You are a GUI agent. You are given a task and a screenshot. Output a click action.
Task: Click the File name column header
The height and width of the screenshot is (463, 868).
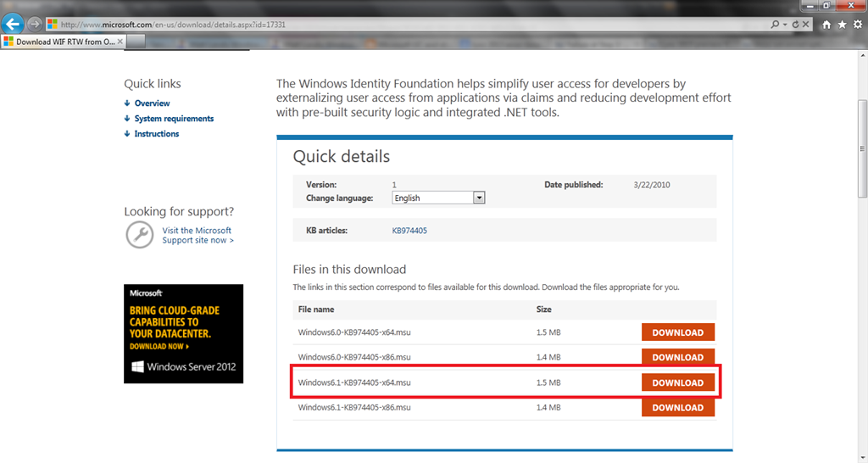point(316,310)
